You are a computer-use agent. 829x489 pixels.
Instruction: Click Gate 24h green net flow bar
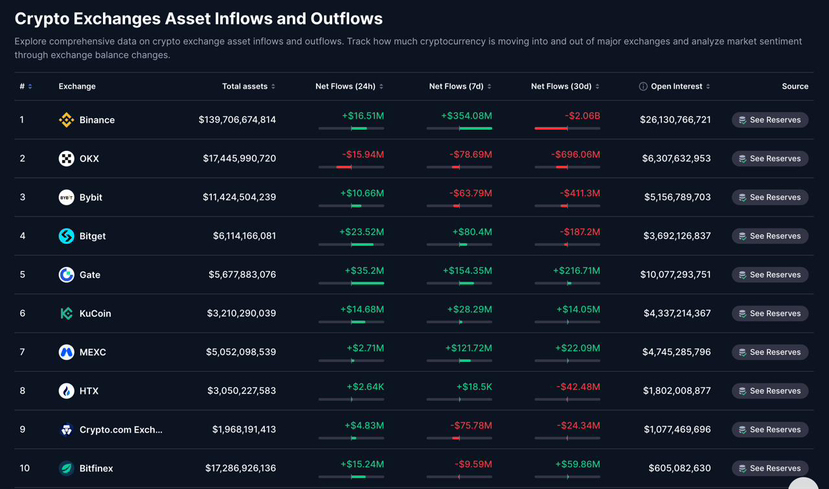coord(367,283)
